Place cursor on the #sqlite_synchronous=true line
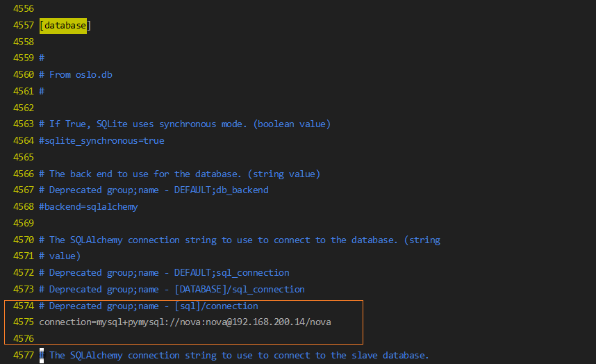596x364 pixels. click(x=101, y=140)
